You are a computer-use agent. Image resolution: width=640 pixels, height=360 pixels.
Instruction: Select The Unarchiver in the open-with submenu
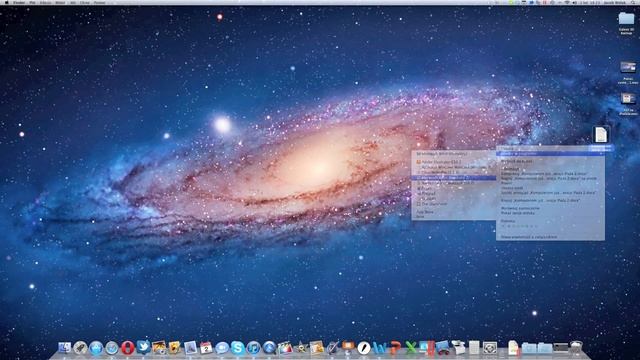453,204
